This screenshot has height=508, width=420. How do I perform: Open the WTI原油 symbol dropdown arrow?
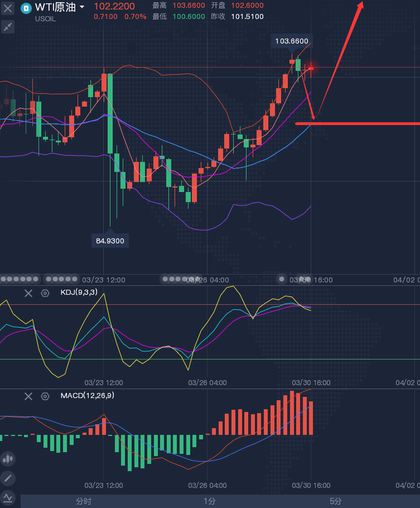click(x=82, y=7)
